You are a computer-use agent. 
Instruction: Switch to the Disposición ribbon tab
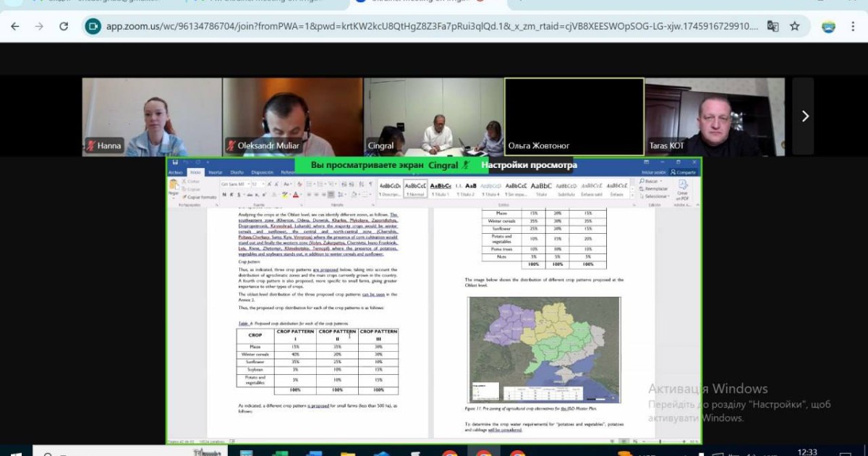(x=262, y=172)
